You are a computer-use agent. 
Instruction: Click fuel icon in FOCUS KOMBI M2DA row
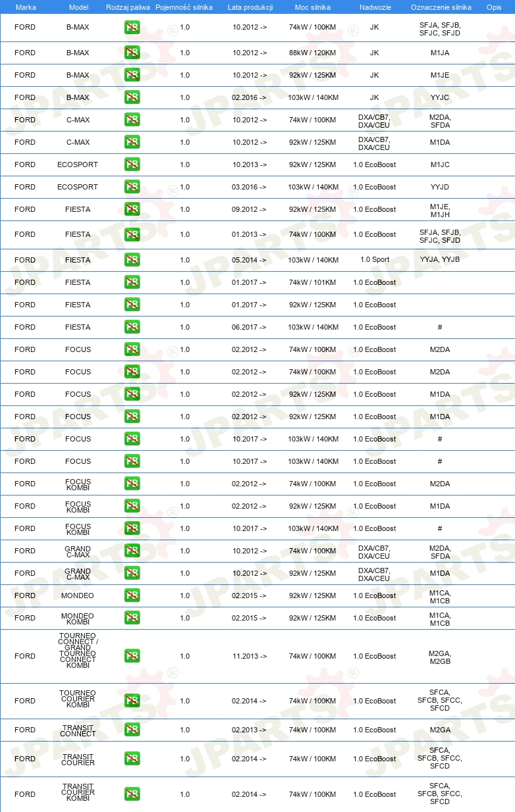pyautogui.click(x=132, y=484)
